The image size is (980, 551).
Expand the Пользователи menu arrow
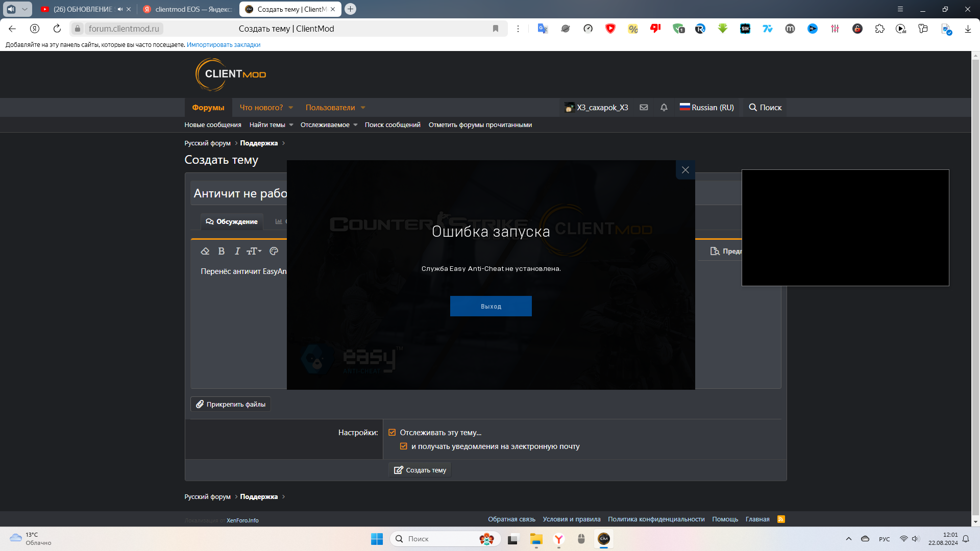pos(363,108)
